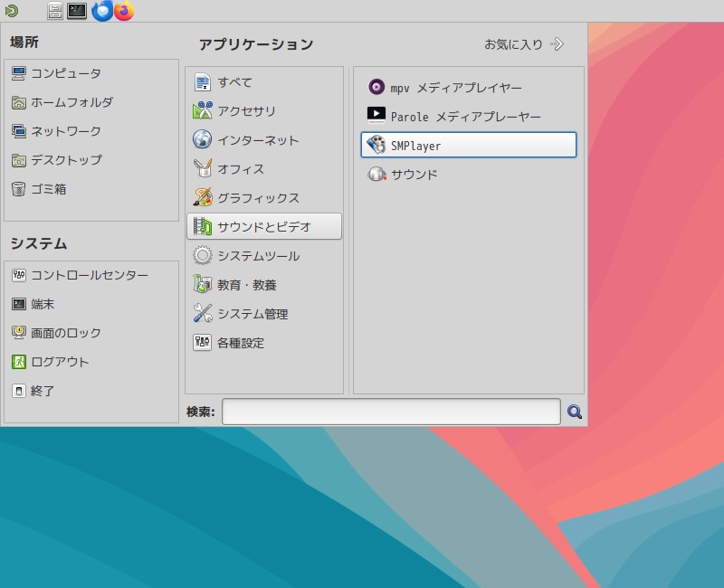
Task: Launch mpv メディアプレイヤー by its label
Action: tap(456, 88)
